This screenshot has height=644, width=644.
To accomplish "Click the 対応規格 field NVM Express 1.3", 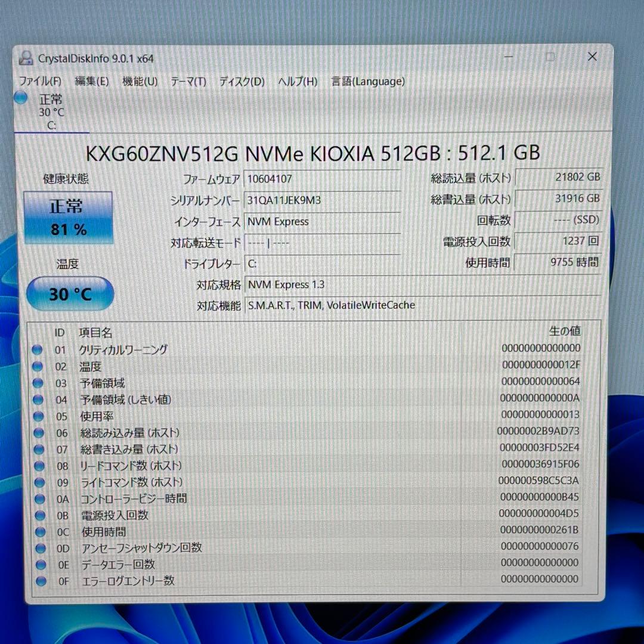I will coord(423,284).
